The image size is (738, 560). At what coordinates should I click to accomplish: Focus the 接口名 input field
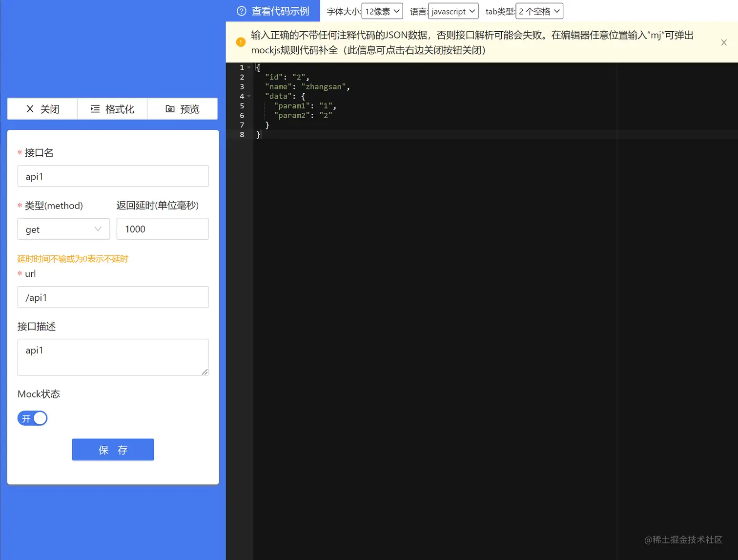(x=113, y=176)
